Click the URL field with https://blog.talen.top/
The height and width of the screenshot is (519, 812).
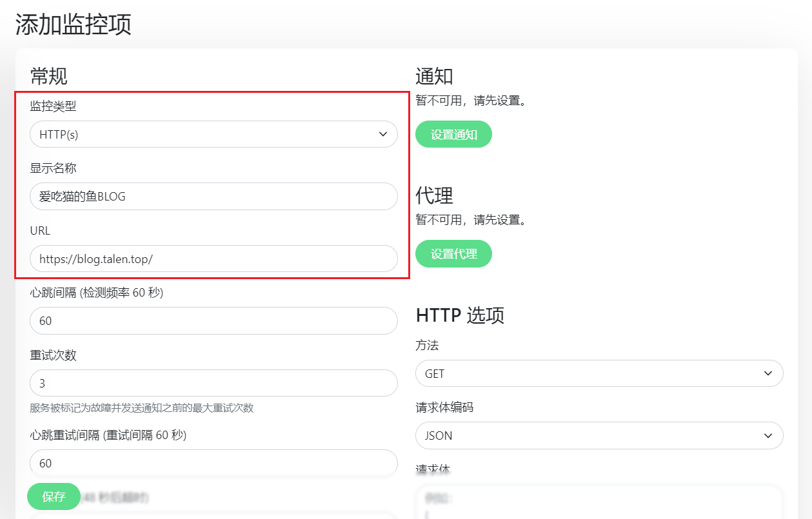[x=213, y=259]
